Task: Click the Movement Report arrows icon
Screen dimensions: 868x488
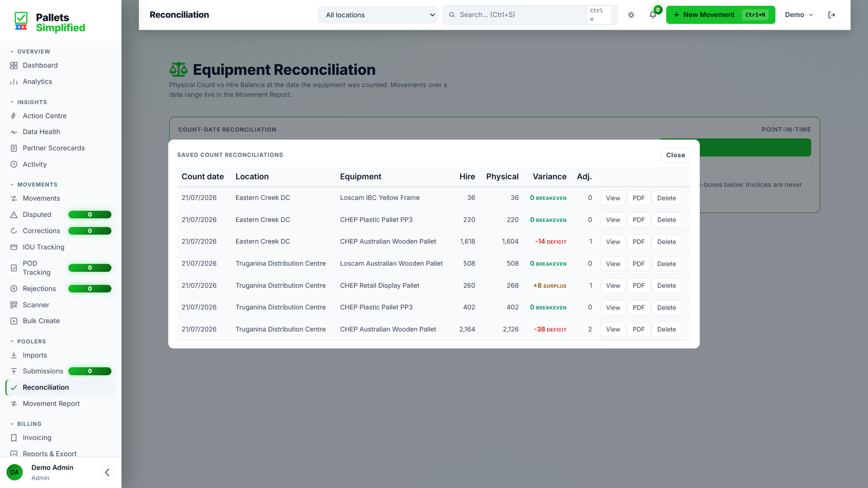Action: pyautogui.click(x=14, y=404)
